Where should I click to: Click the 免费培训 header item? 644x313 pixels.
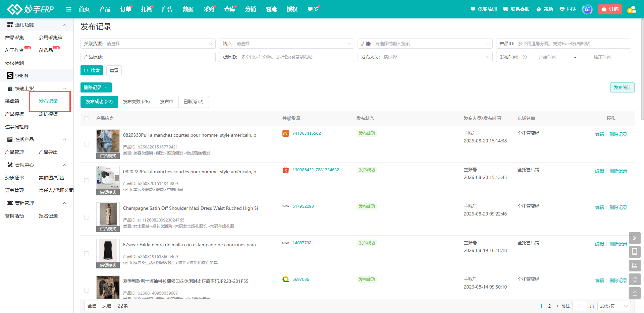click(x=484, y=9)
